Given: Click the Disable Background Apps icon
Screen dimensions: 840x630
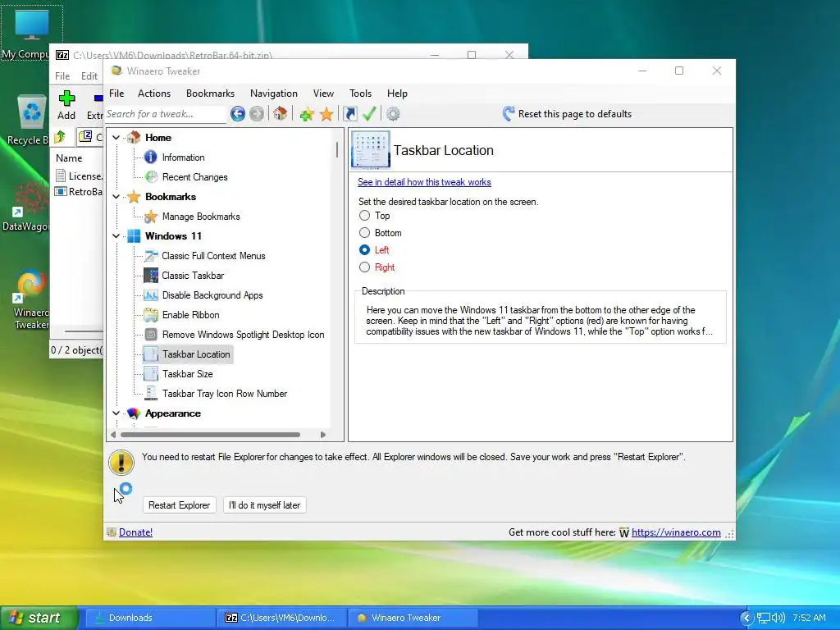Looking at the screenshot, I should [151, 295].
